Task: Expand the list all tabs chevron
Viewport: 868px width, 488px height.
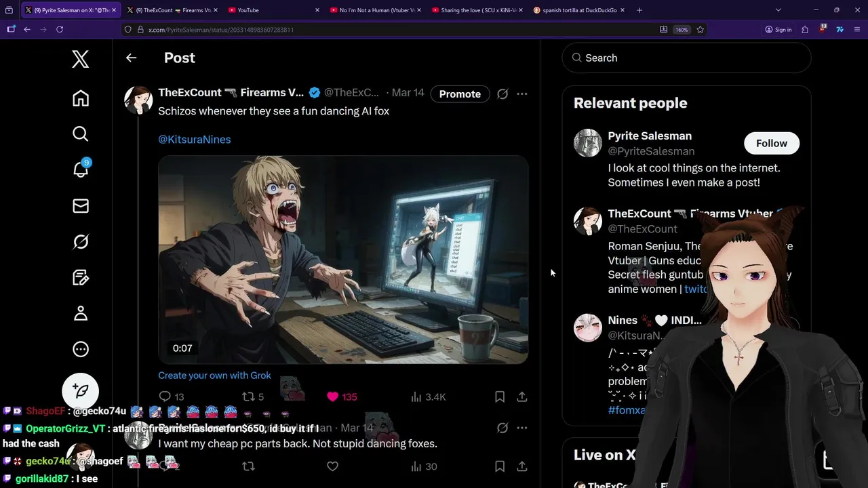Action: (x=778, y=10)
